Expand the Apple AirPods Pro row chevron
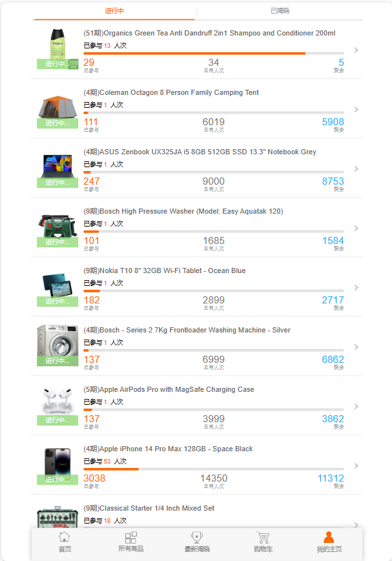Screen dimensions: 392x561 tap(356, 407)
